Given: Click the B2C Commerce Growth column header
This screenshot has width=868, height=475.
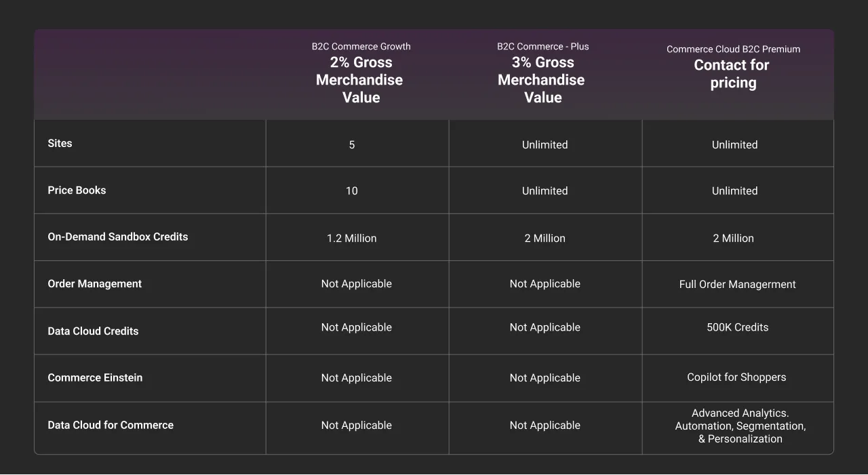Looking at the screenshot, I should click(x=361, y=46).
